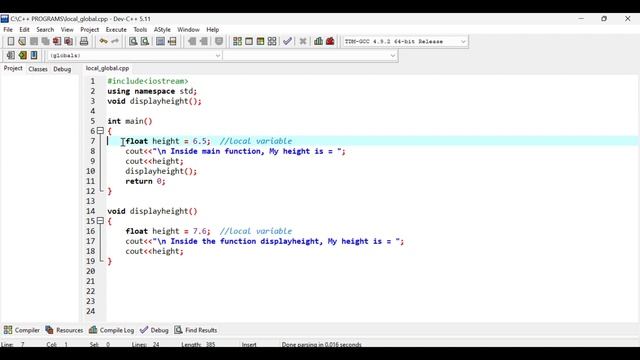
Task: Click the Stop execution X icon
Action: click(303, 41)
